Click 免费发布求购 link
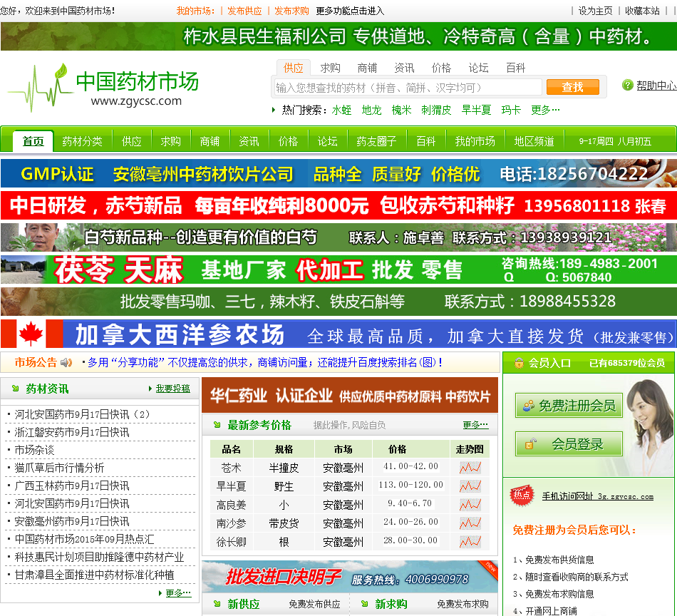The height and width of the screenshot is (616, 677). [x=462, y=604]
